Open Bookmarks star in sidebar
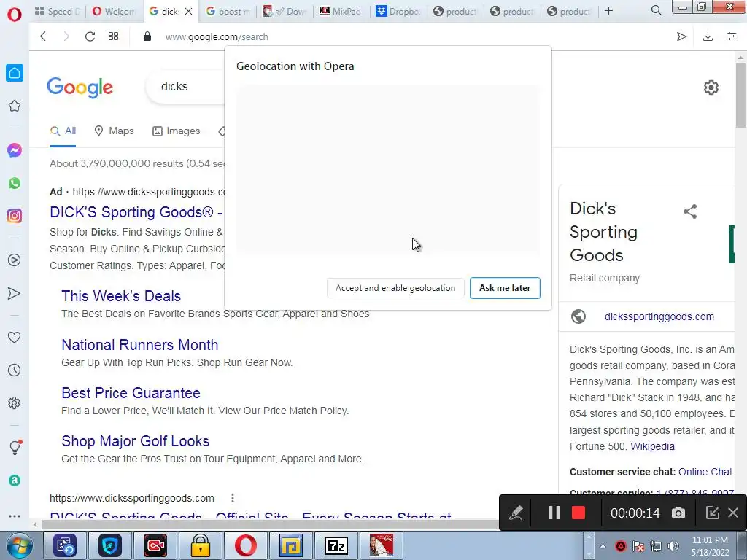Viewport: 747px width, 560px height. coord(15,106)
